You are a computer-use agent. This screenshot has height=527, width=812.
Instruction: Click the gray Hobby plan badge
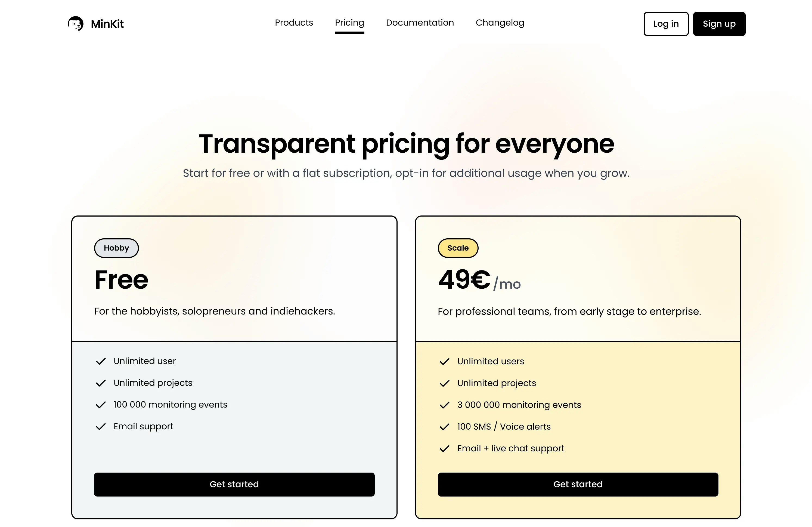click(x=116, y=248)
